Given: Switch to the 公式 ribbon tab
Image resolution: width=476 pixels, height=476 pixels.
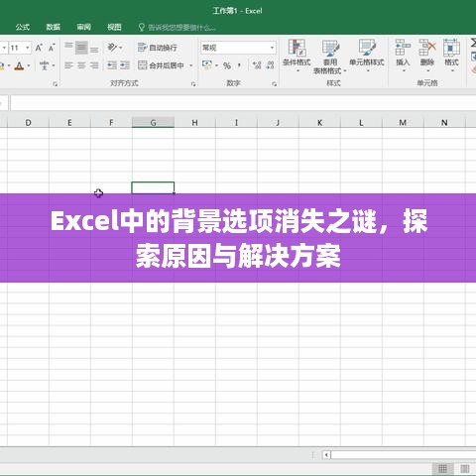Looking at the screenshot, I should (x=23, y=27).
